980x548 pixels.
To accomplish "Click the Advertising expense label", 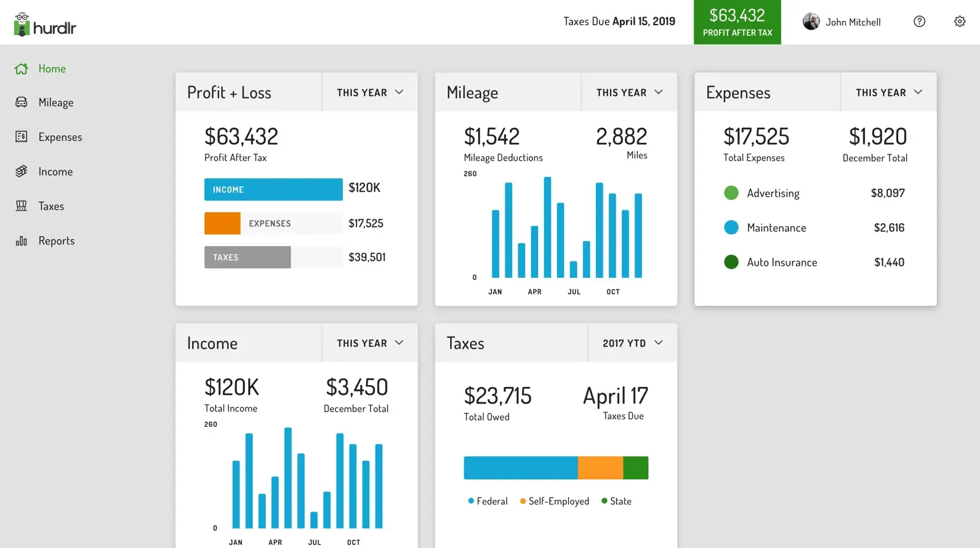I will click(x=773, y=193).
